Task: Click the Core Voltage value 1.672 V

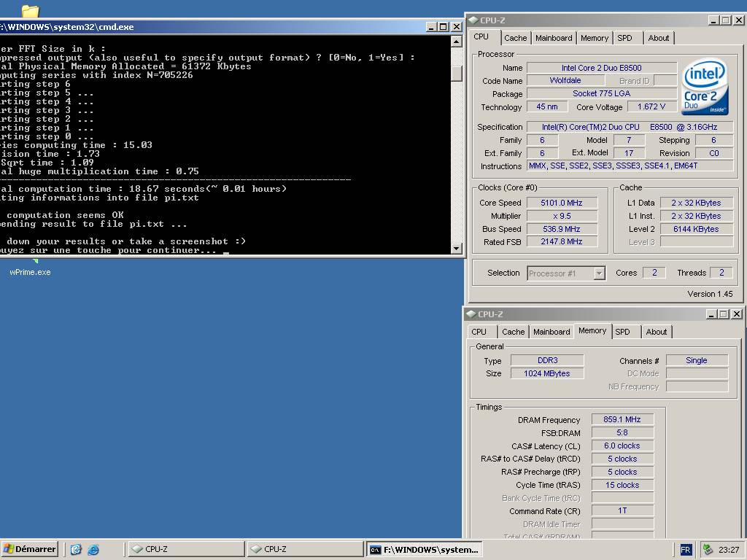Action: 651,106
